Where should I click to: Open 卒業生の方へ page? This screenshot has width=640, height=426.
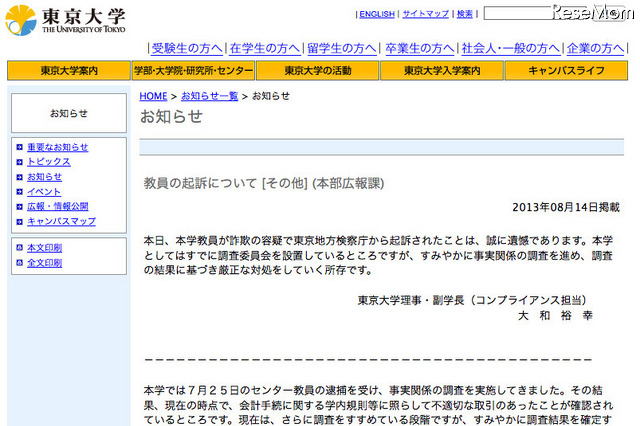(419, 48)
